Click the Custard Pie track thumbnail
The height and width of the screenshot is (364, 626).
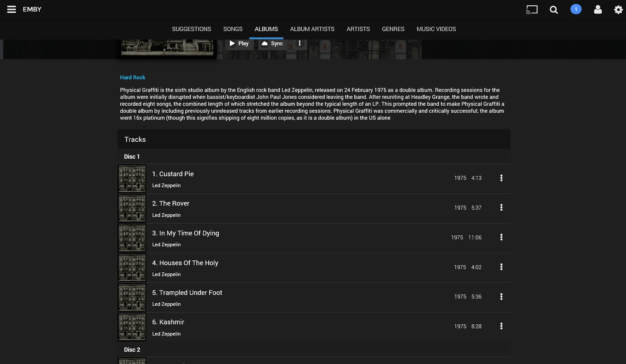coord(132,178)
